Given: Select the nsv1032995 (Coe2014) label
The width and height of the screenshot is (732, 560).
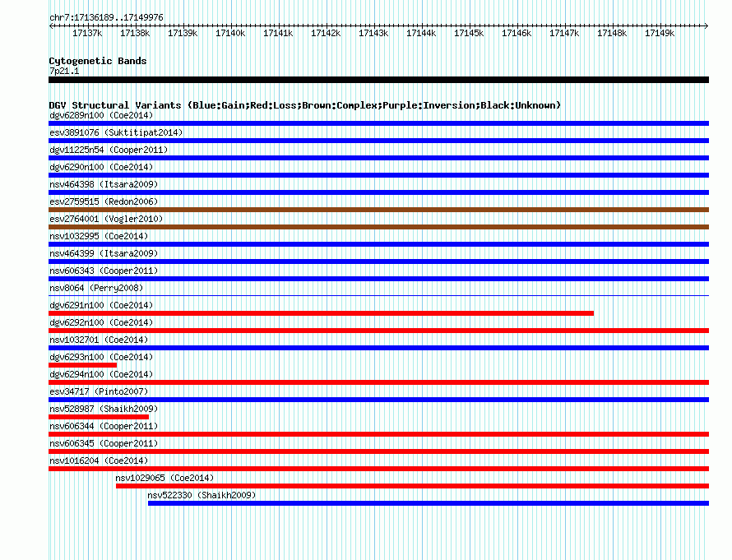Looking at the screenshot, I should (x=99, y=236).
